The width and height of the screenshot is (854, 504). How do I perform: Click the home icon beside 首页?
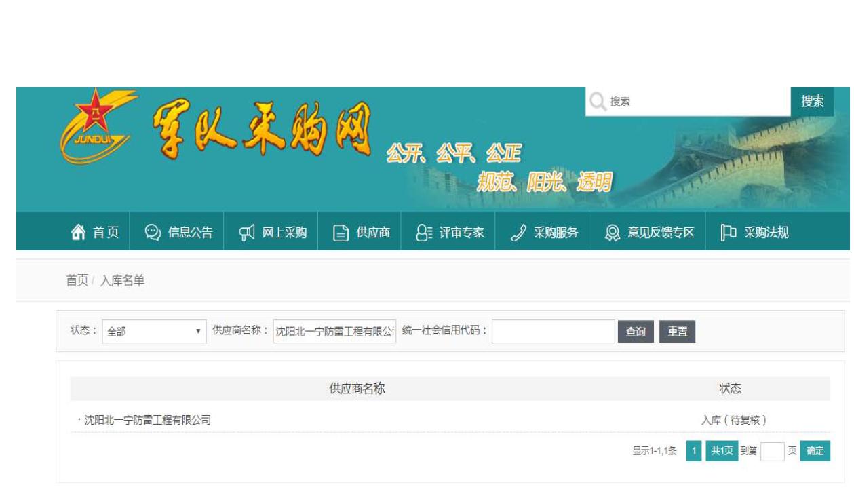[79, 233]
